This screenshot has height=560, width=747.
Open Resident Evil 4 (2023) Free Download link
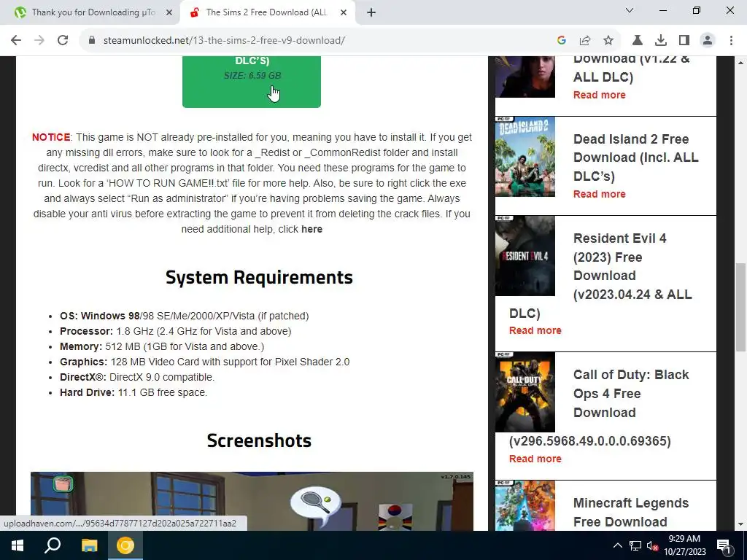pyautogui.click(x=632, y=266)
